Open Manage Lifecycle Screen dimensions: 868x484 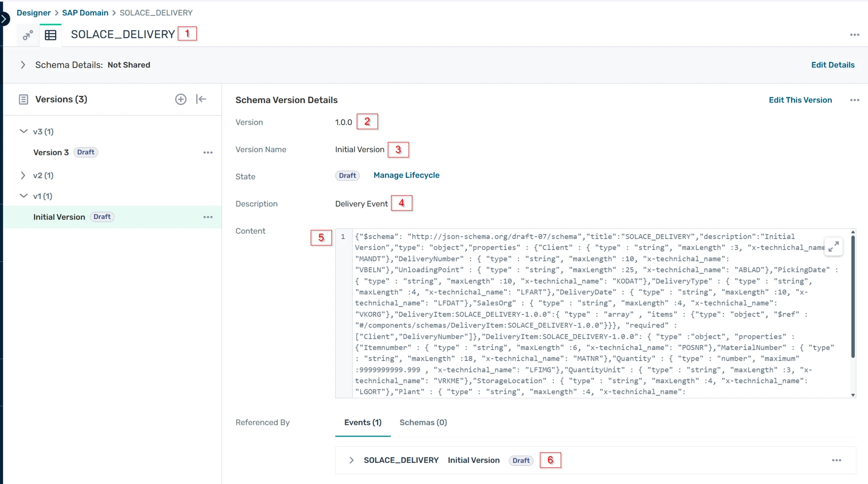(406, 175)
